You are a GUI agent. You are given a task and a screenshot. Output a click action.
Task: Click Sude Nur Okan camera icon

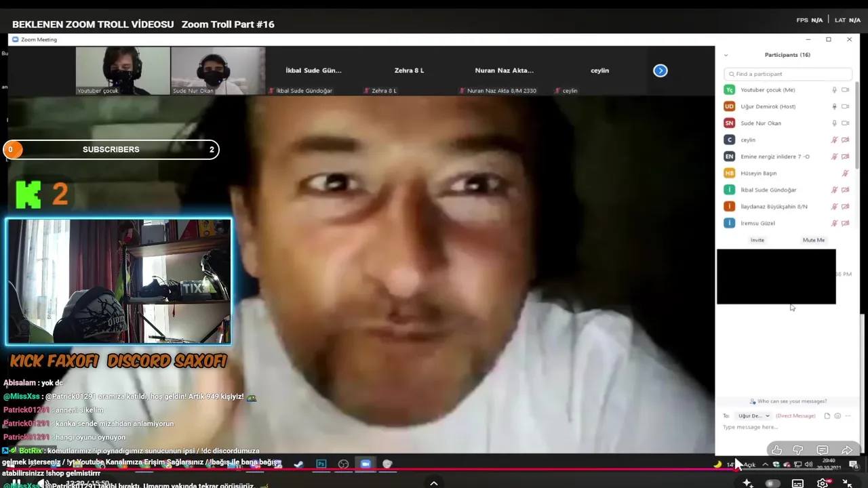tap(845, 123)
